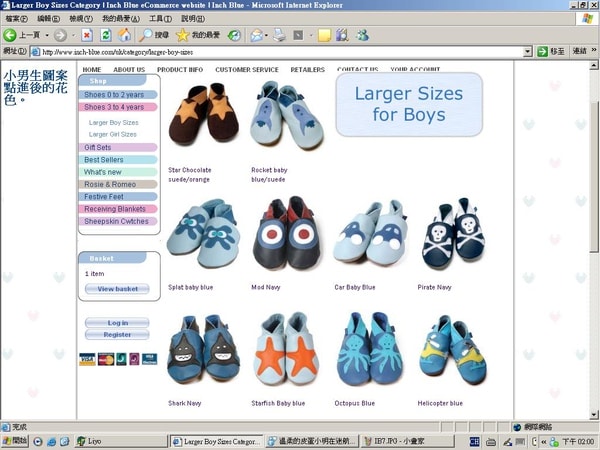Open Sheepskin Cwtches category
The width and height of the screenshot is (600, 450).
click(118, 221)
